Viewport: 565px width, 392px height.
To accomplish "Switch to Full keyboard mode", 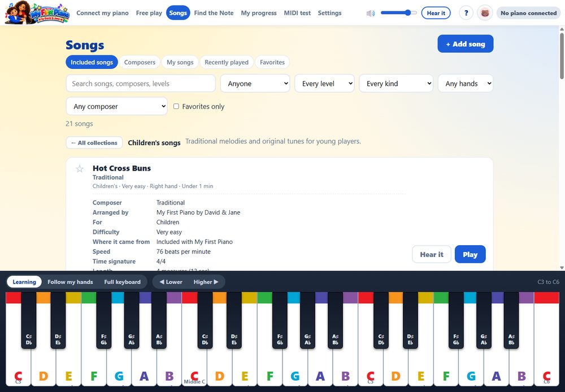I will (x=123, y=282).
